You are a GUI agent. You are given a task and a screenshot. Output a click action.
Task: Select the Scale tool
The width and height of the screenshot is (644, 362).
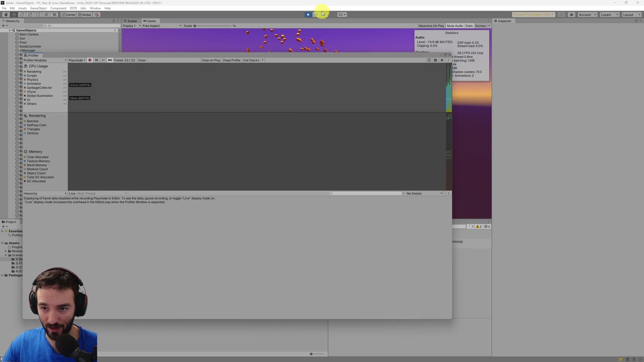pyautogui.click(x=30, y=14)
